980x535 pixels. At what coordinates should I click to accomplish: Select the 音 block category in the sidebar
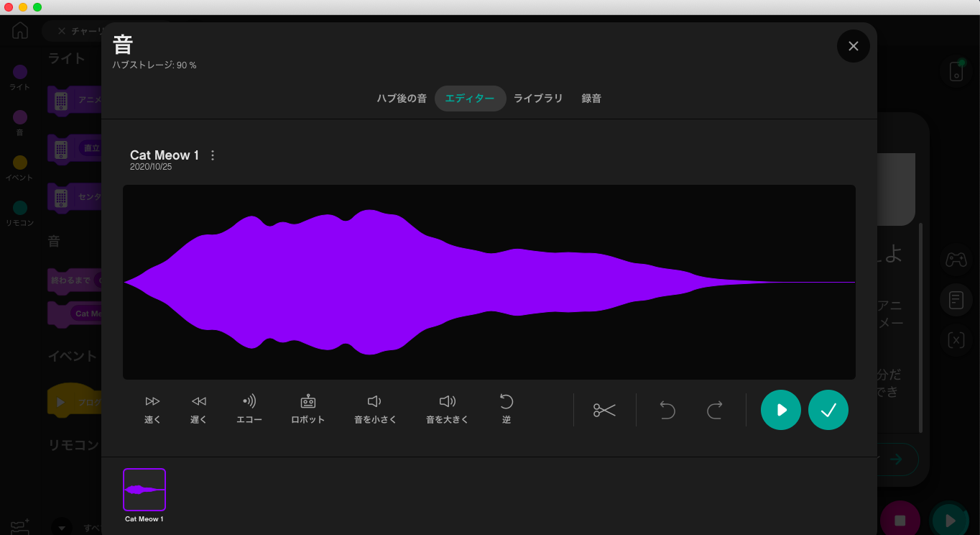click(x=19, y=116)
